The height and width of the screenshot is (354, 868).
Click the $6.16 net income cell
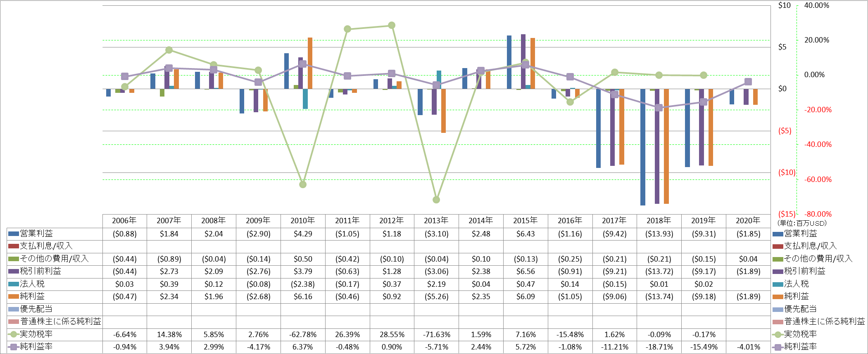tap(303, 297)
